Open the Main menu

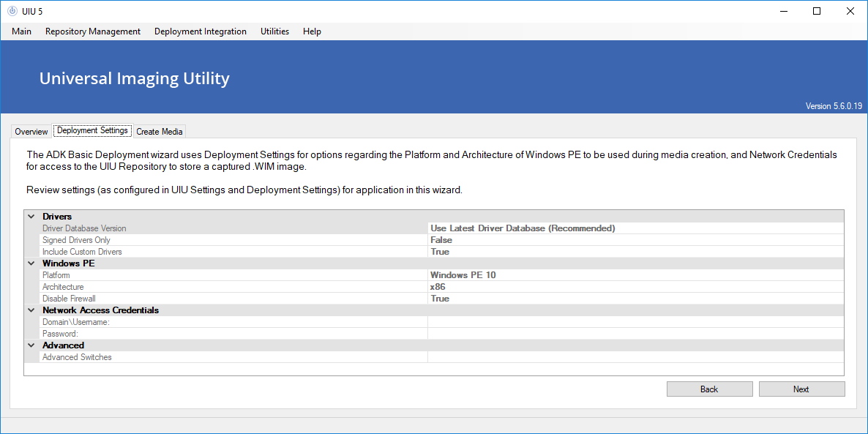[22, 31]
